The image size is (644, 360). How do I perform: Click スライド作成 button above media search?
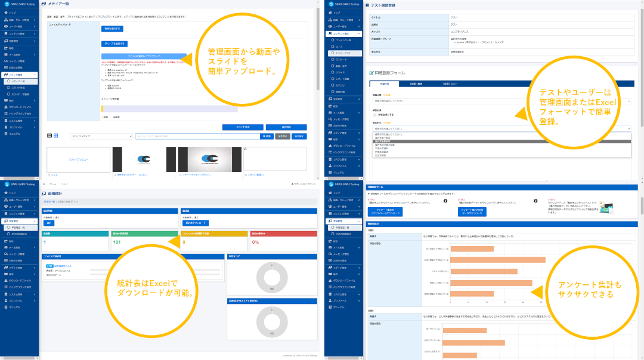243,127
